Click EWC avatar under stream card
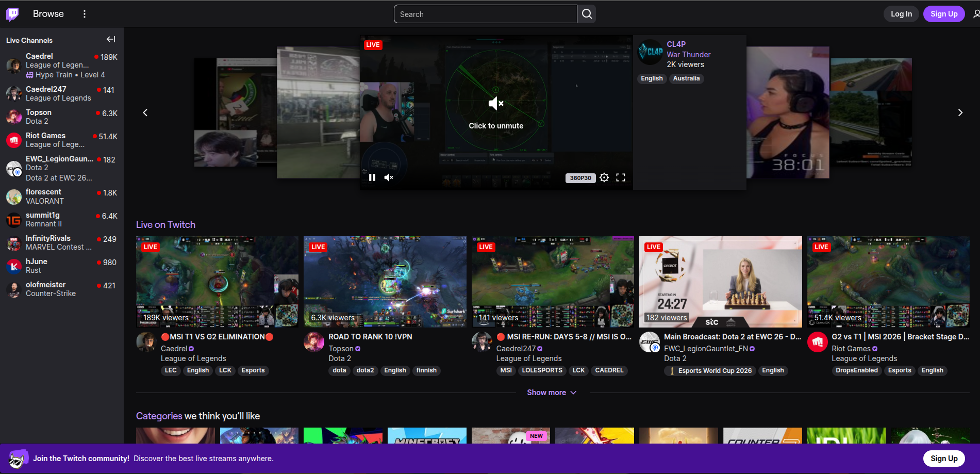Image resolution: width=980 pixels, height=474 pixels. pos(650,342)
